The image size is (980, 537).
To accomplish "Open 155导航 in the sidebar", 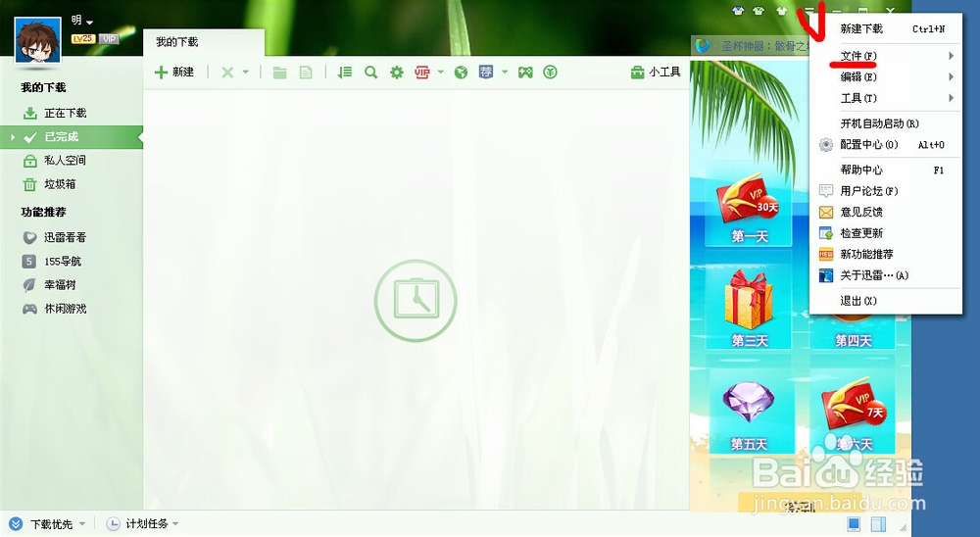I will point(63,262).
